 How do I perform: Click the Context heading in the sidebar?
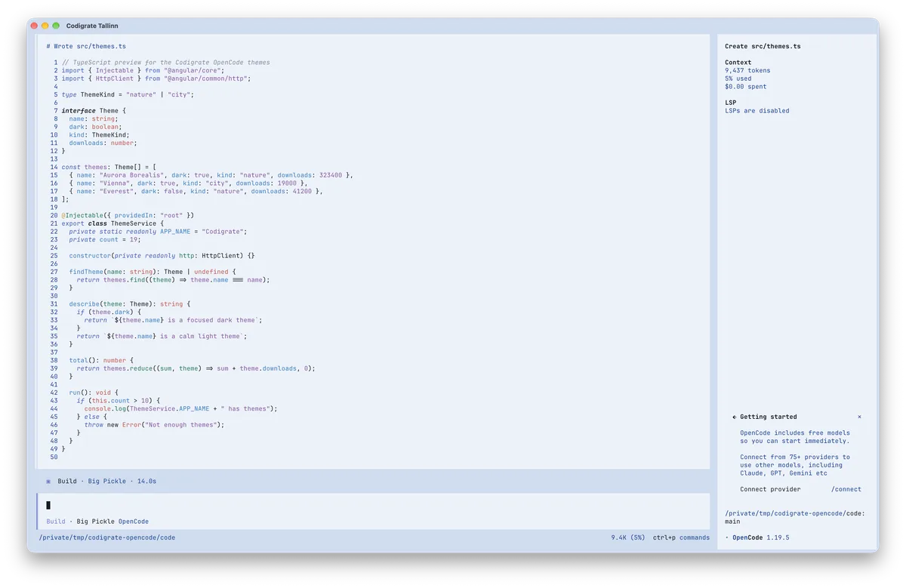pos(738,63)
